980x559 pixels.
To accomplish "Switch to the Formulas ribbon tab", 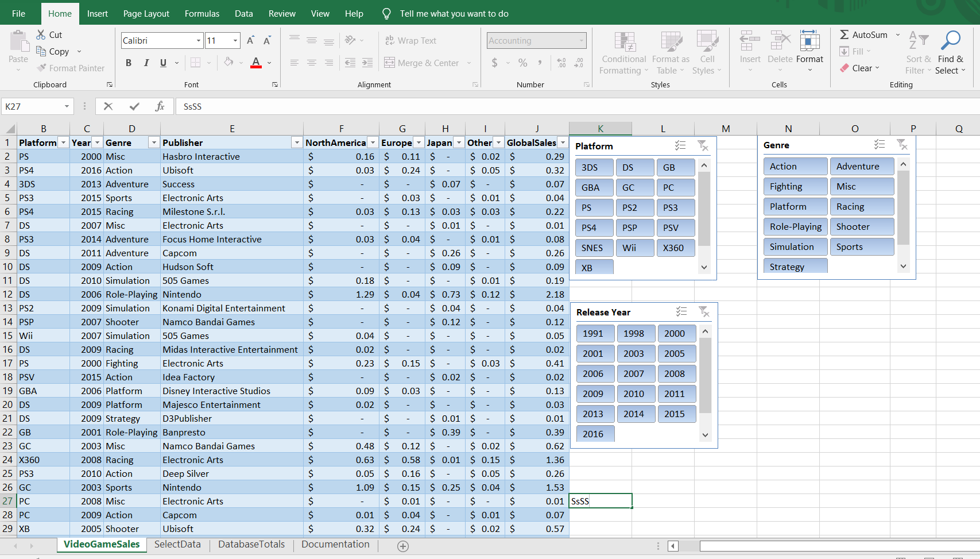I will click(202, 13).
